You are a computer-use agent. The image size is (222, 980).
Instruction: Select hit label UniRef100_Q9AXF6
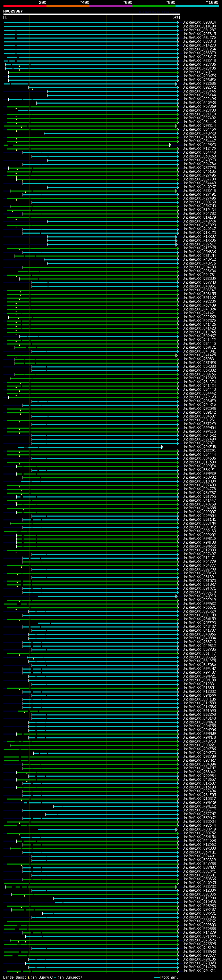point(199,76)
